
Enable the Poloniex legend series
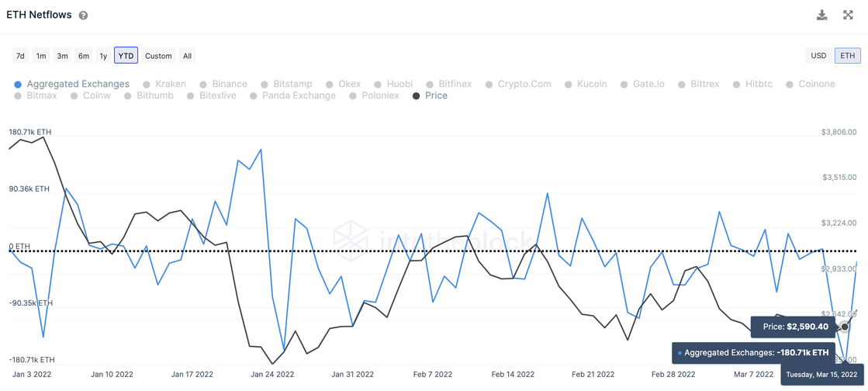pos(374,96)
